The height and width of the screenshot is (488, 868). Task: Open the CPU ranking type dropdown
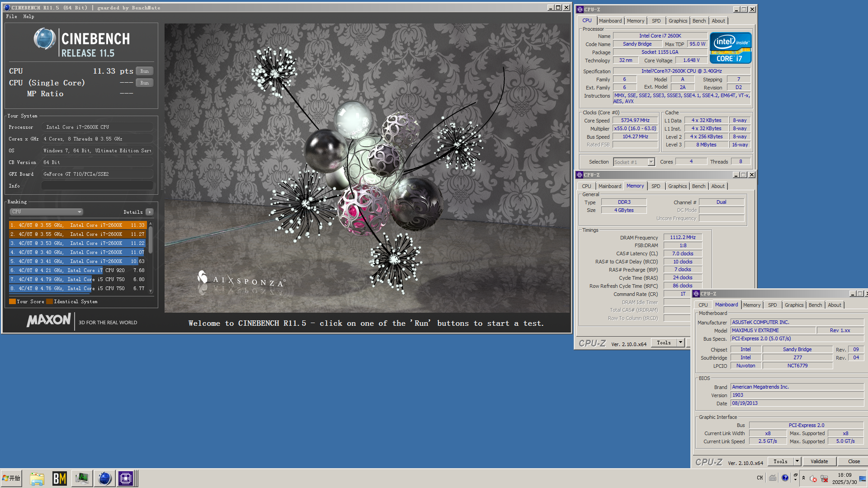coord(46,211)
